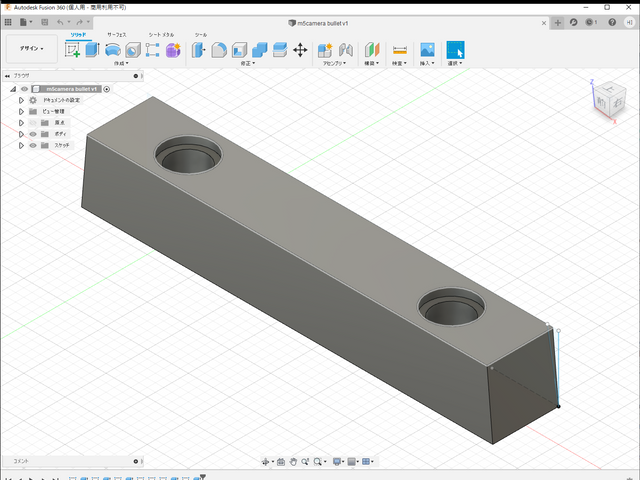Open the 修正 menu label dropdown
640x480 pixels.
tap(247, 63)
